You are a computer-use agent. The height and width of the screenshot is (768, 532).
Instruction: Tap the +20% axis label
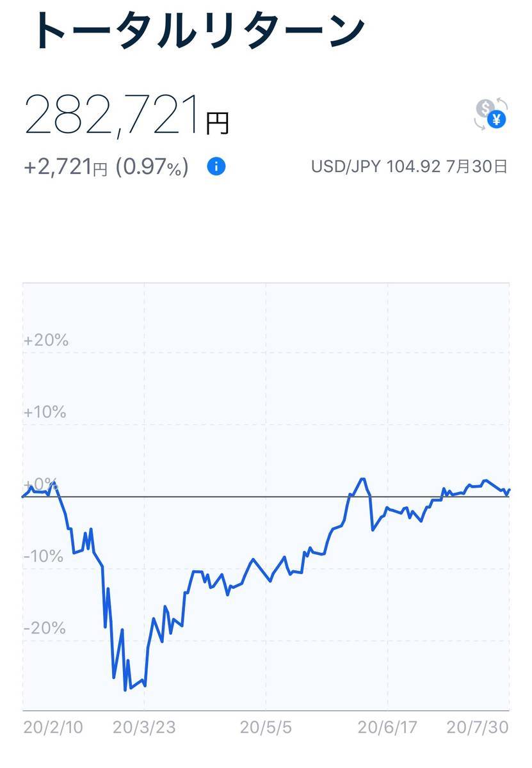click(45, 340)
